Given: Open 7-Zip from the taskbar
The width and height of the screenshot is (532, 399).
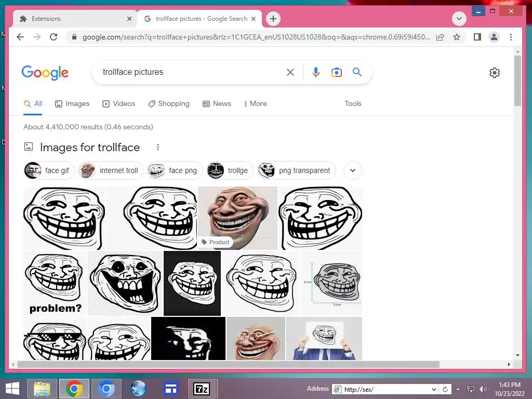Looking at the screenshot, I should click(202, 389).
